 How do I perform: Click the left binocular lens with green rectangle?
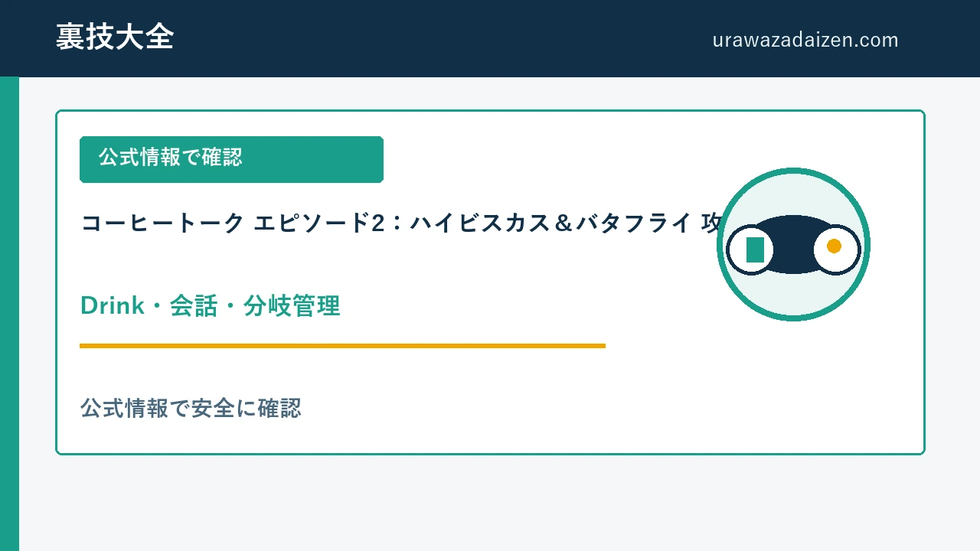[x=750, y=249]
